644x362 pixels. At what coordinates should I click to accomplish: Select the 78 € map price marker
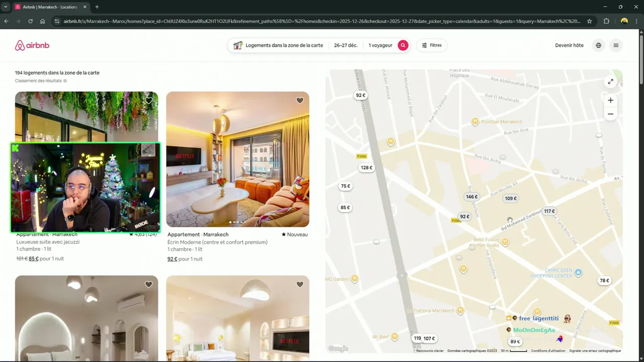pyautogui.click(x=604, y=281)
